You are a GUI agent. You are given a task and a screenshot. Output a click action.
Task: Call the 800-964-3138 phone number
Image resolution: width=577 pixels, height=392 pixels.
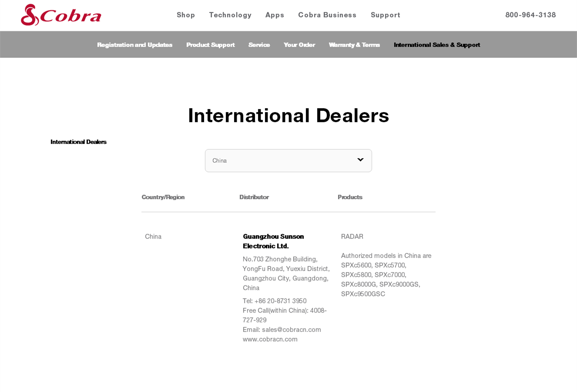pos(530,15)
